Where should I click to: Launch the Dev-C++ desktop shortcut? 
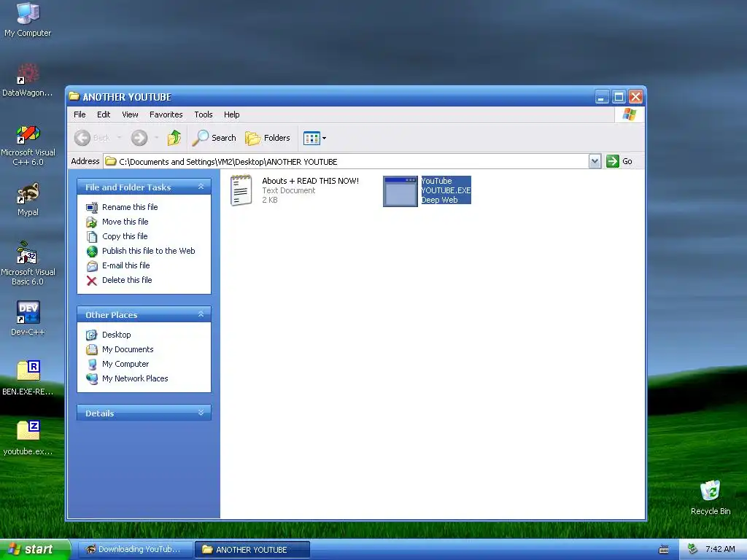coord(28,318)
